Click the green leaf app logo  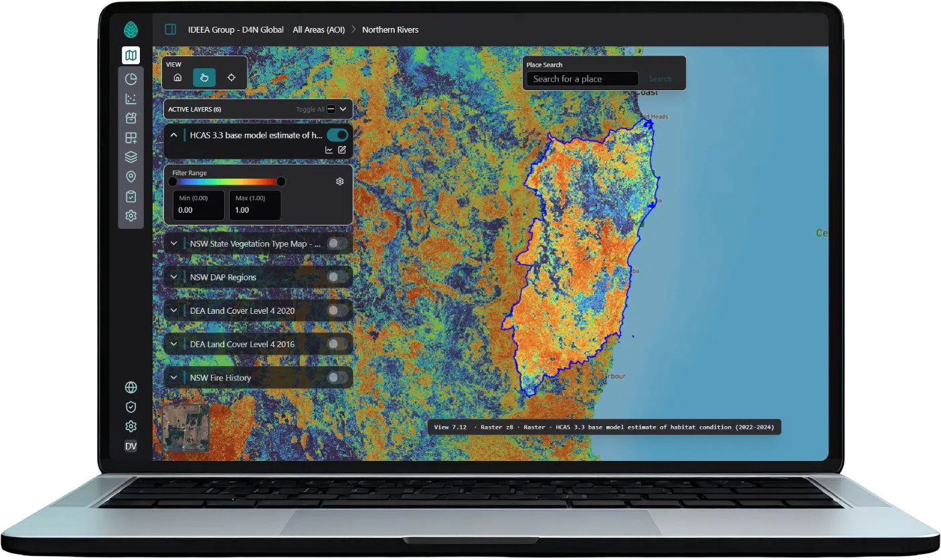[131, 29]
